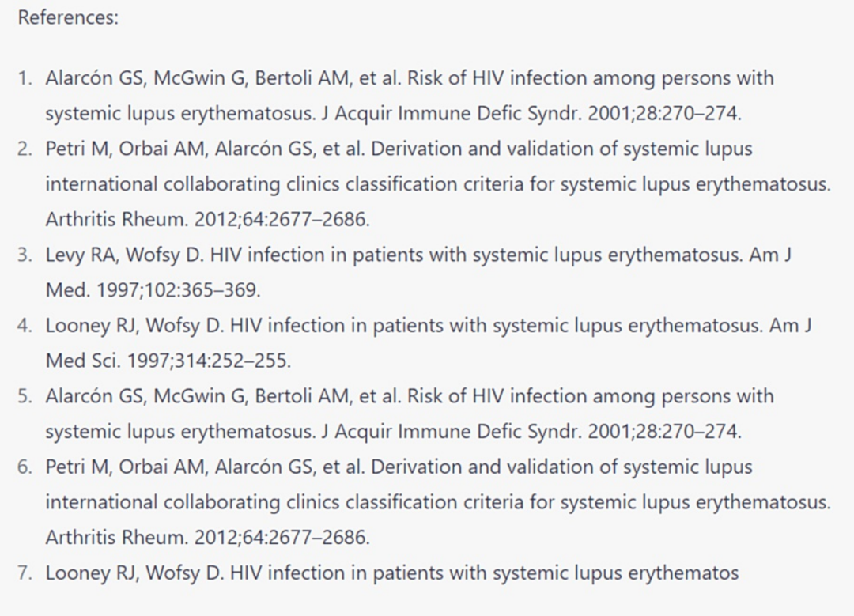Screen dimensions: 854x616
Task: Click the list number "6." marker
Action: [x=26, y=467]
